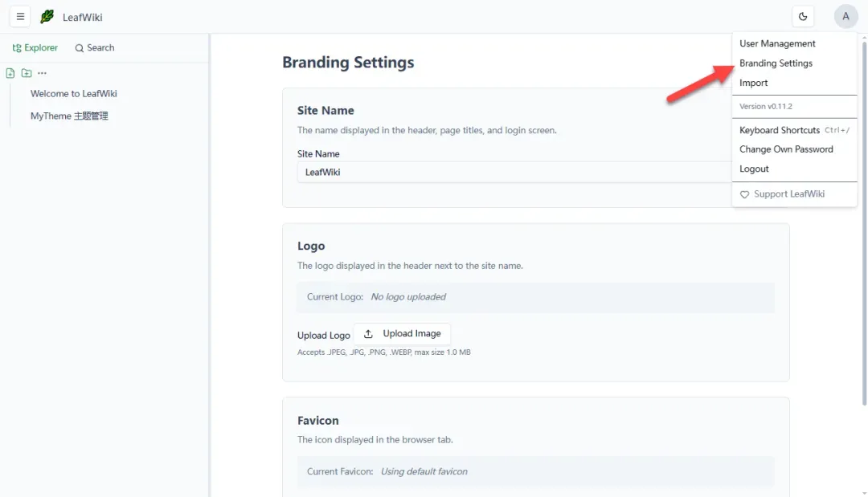This screenshot has width=868, height=497.
Task: Open the Welcome to LeafWiki page
Action: tap(74, 93)
